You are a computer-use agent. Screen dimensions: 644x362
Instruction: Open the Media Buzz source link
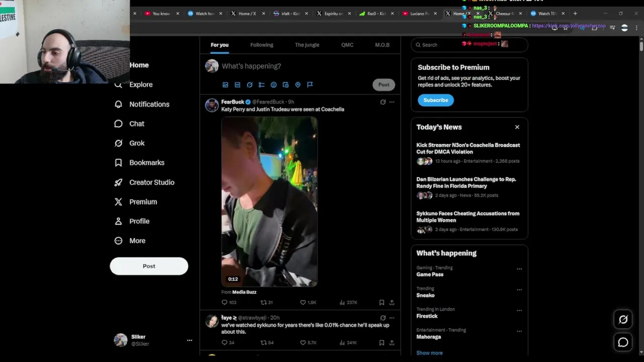click(245, 292)
